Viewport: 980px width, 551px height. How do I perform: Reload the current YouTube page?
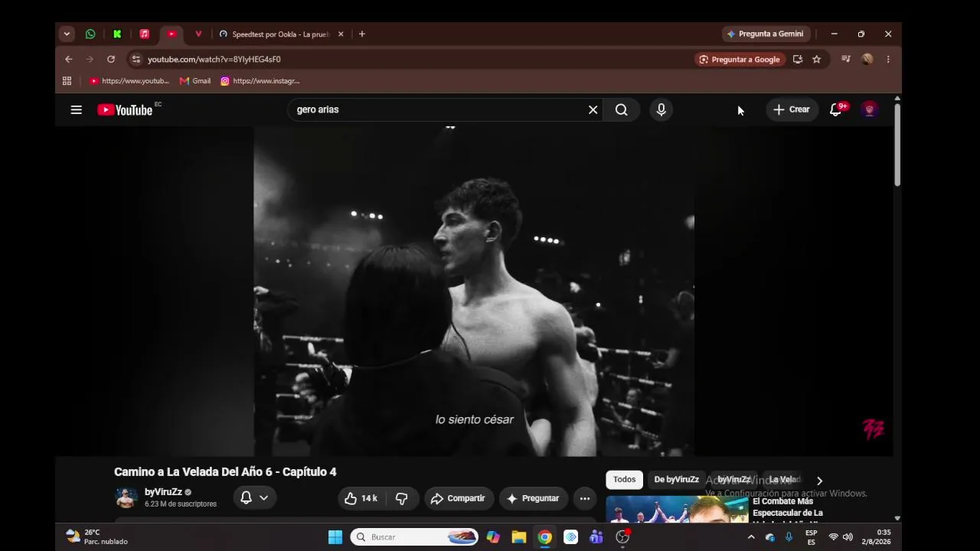point(111,59)
